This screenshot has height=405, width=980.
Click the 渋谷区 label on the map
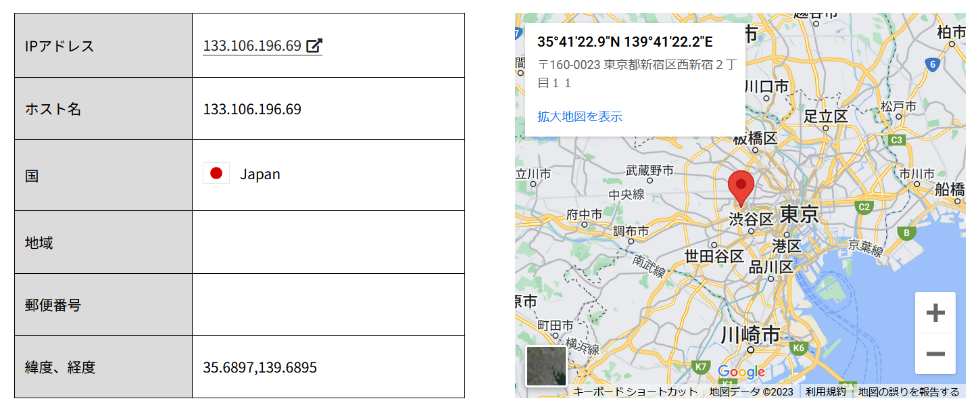(x=751, y=219)
